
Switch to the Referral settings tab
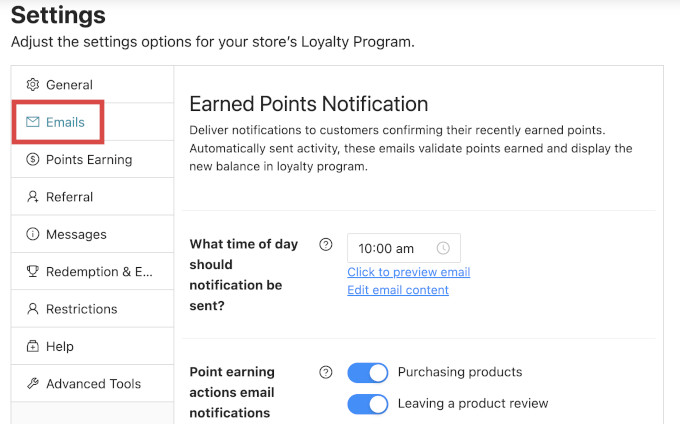tap(69, 197)
